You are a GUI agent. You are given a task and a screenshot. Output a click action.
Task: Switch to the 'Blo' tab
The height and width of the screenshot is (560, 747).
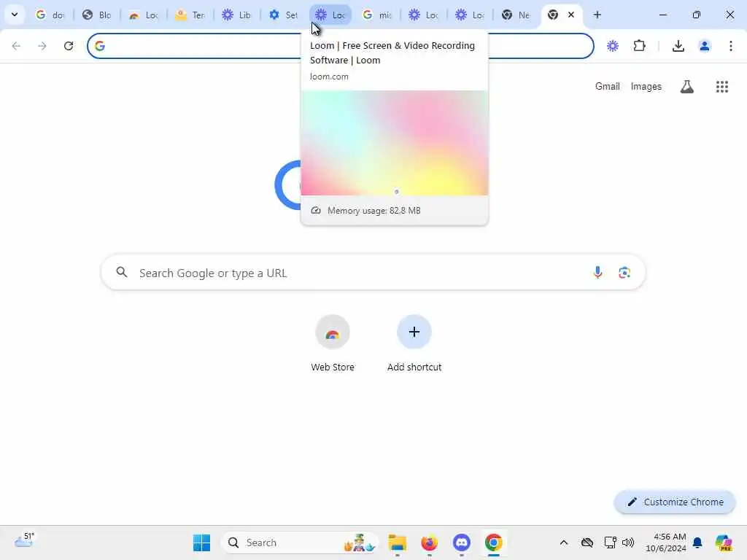pyautogui.click(x=96, y=15)
